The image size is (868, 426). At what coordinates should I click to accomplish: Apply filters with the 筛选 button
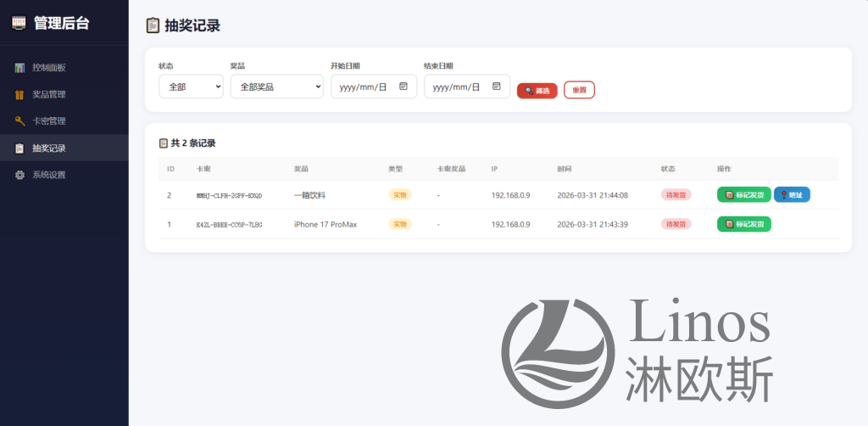click(537, 91)
